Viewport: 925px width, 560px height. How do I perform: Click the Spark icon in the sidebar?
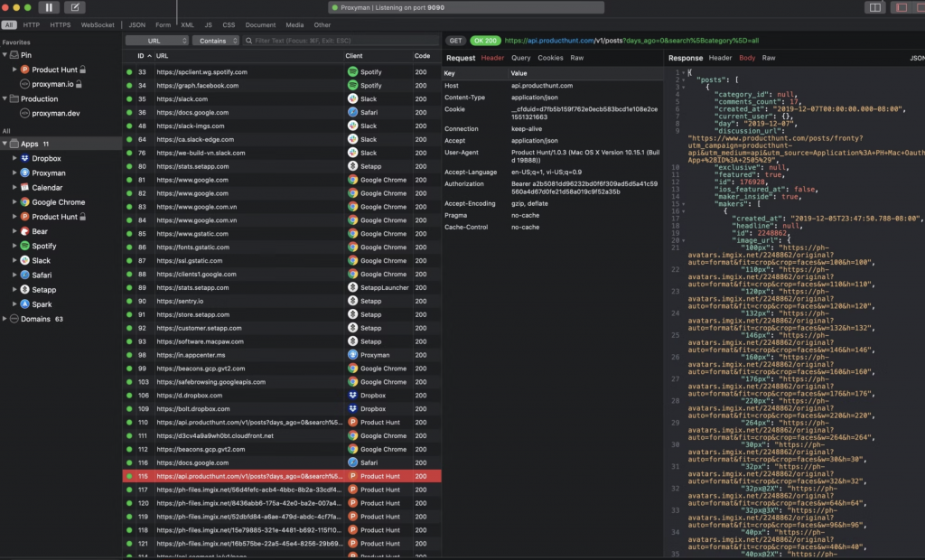click(24, 303)
